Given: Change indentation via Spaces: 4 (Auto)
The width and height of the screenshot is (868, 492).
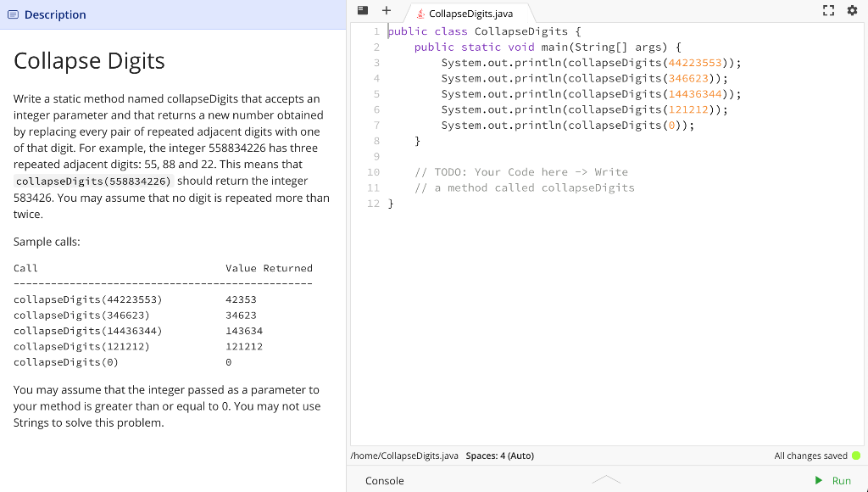Looking at the screenshot, I should 500,456.
